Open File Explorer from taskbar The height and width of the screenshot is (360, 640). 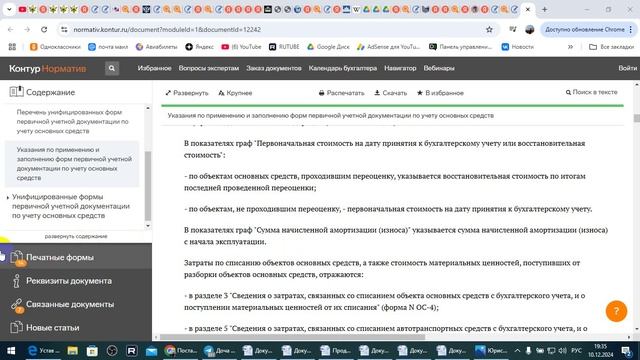point(73,351)
